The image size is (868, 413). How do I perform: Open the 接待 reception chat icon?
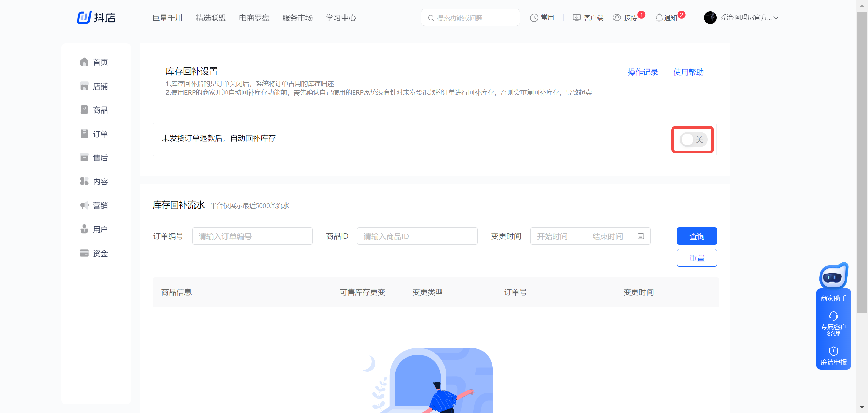617,18
